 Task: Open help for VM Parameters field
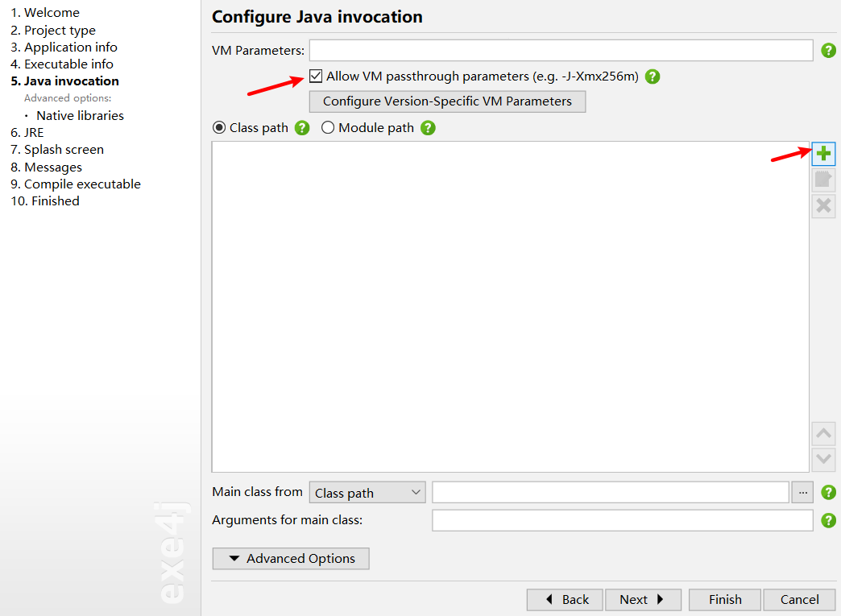pyautogui.click(x=828, y=51)
